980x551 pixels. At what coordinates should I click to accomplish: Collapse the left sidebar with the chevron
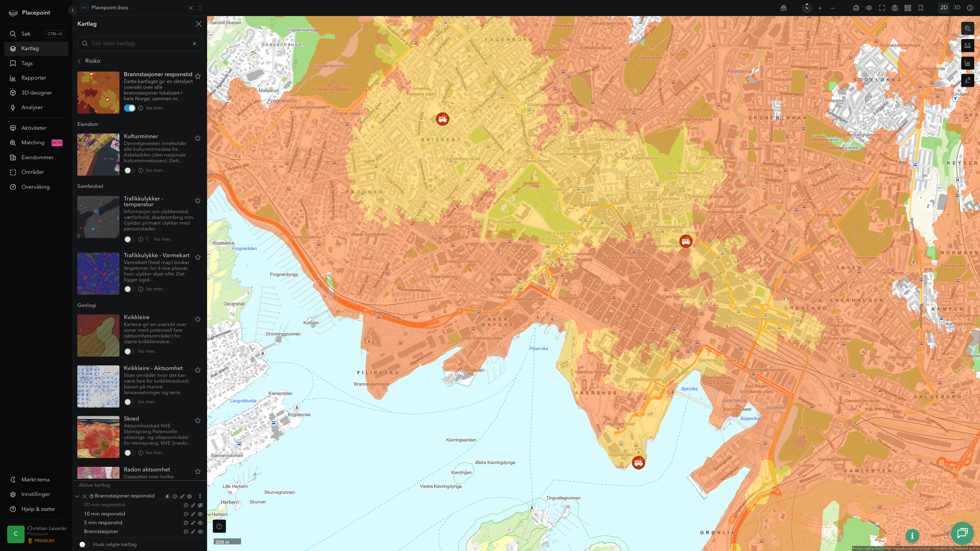click(x=72, y=10)
